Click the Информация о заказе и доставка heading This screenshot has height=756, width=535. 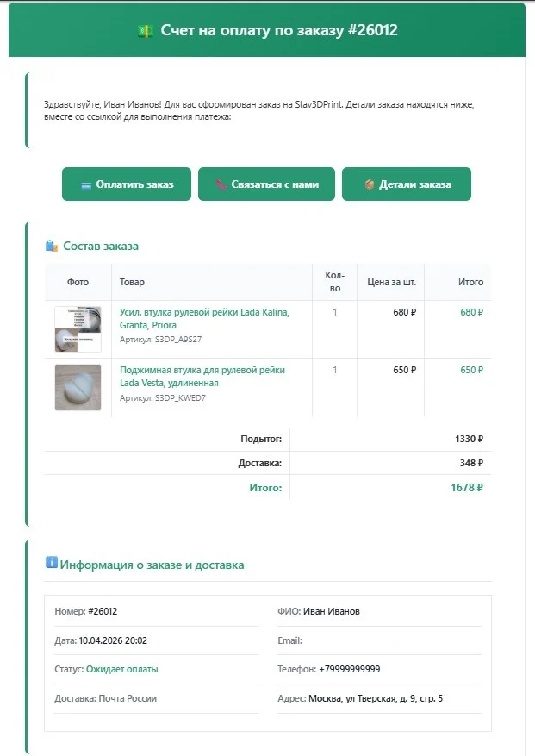pyautogui.click(x=152, y=565)
